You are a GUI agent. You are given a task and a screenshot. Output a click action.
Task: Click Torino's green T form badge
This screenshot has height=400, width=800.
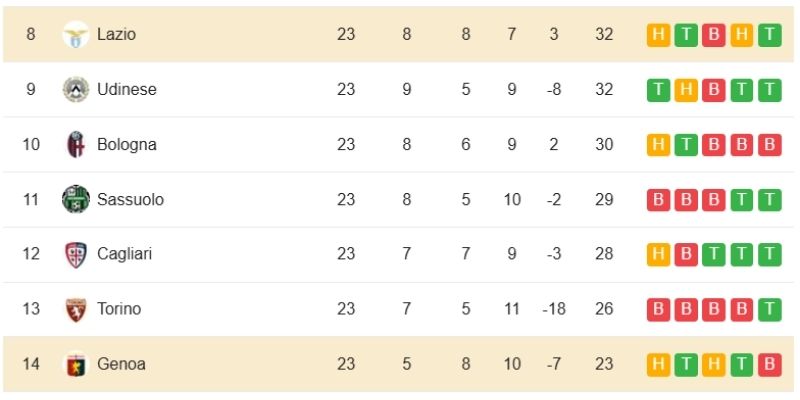tap(769, 309)
